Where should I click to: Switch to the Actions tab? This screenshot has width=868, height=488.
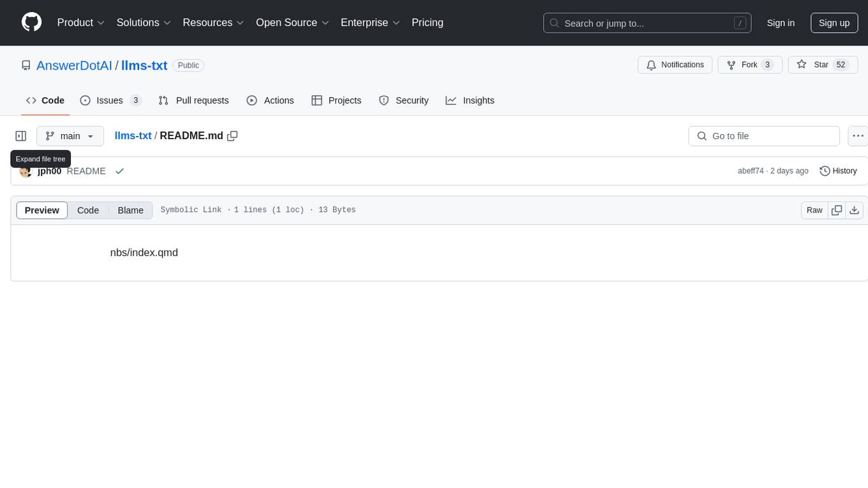[270, 100]
